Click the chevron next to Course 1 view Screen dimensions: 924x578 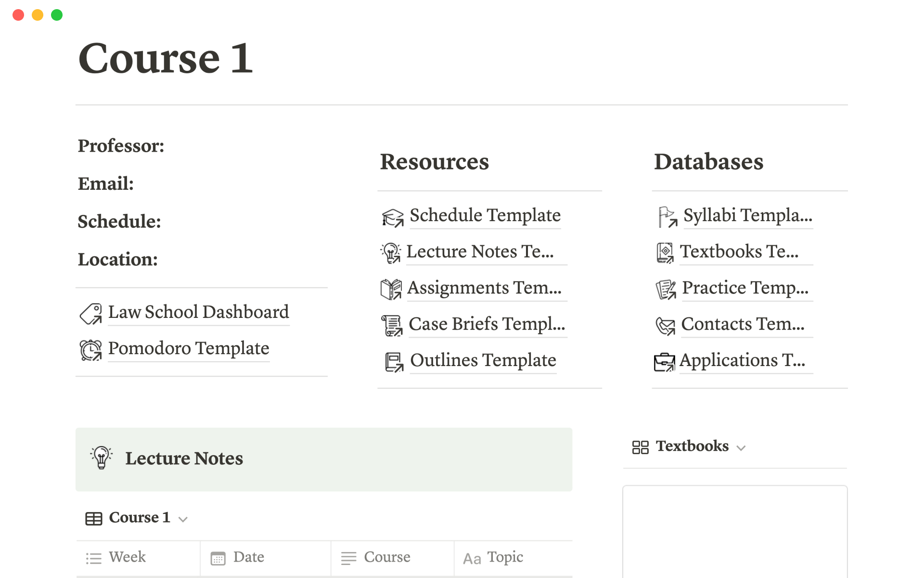coord(183,519)
